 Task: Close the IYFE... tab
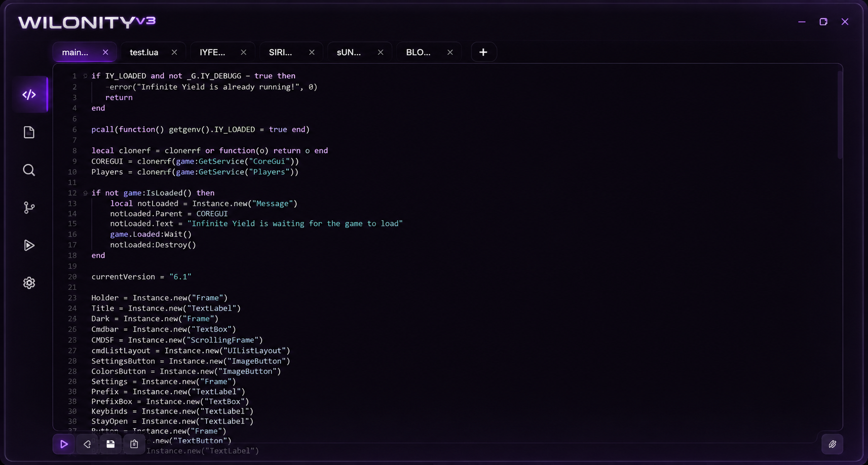coord(244,52)
